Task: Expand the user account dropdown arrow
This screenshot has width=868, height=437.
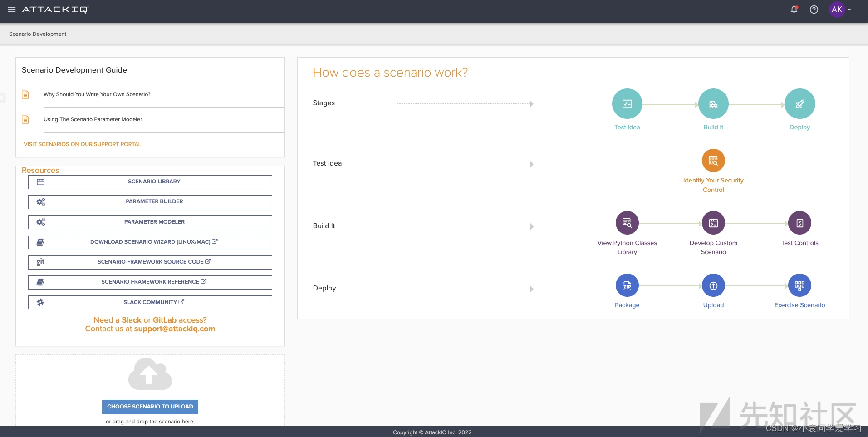Action: (849, 10)
